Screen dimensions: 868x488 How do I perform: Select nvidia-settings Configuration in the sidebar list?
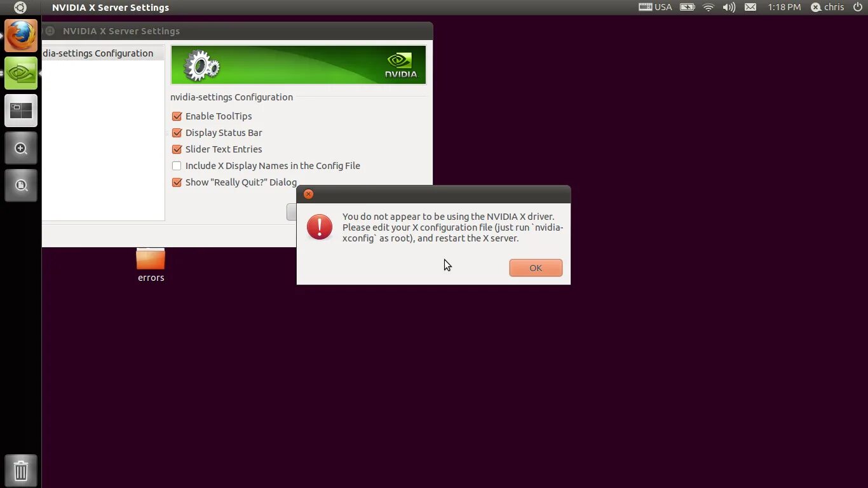103,53
